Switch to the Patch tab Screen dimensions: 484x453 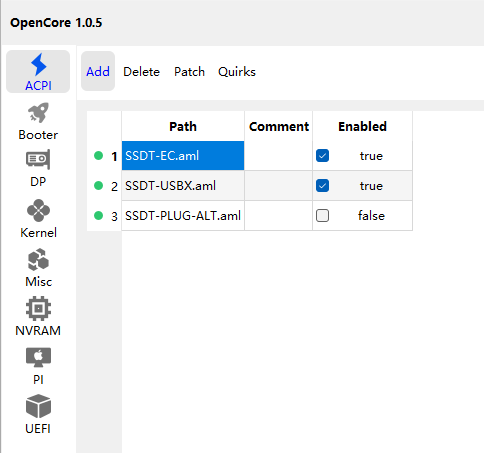[x=189, y=72]
